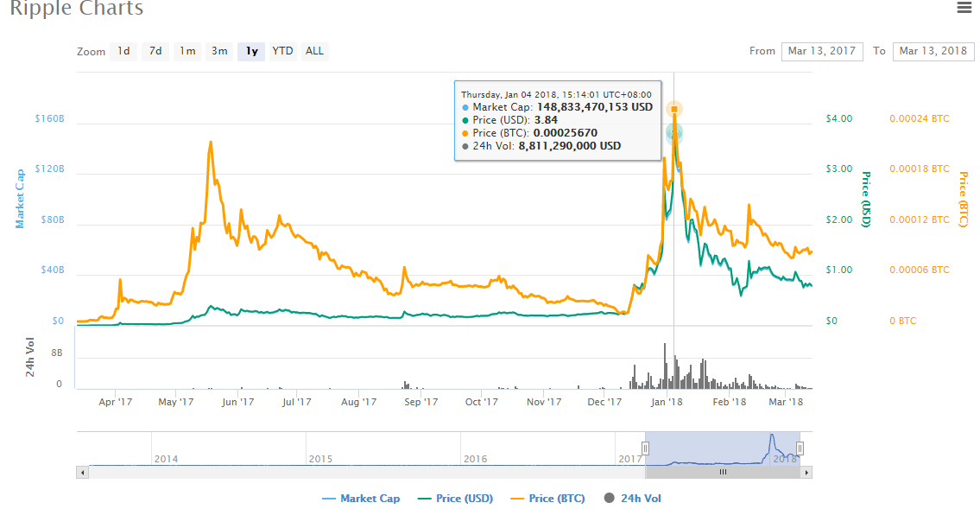Click the orange BTC price peak marker

pyautogui.click(x=673, y=110)
